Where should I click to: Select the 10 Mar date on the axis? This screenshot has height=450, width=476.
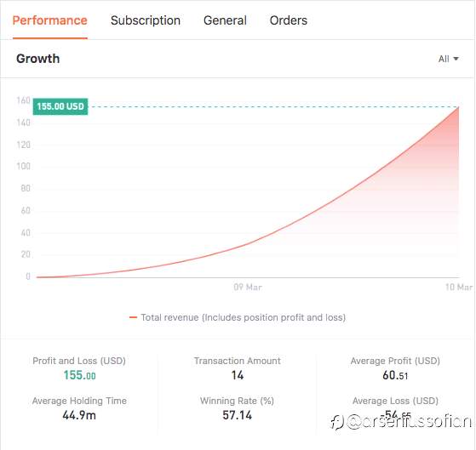tap(459, 287)
